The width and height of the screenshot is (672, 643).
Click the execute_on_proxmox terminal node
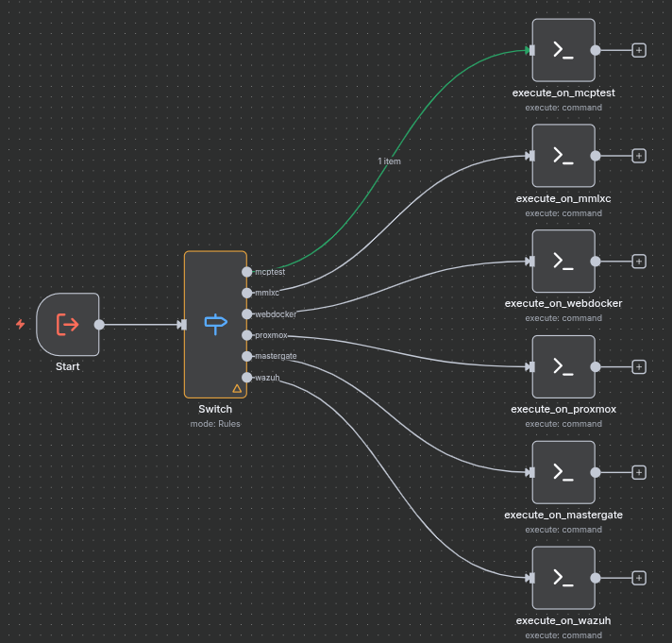[563, 367]
